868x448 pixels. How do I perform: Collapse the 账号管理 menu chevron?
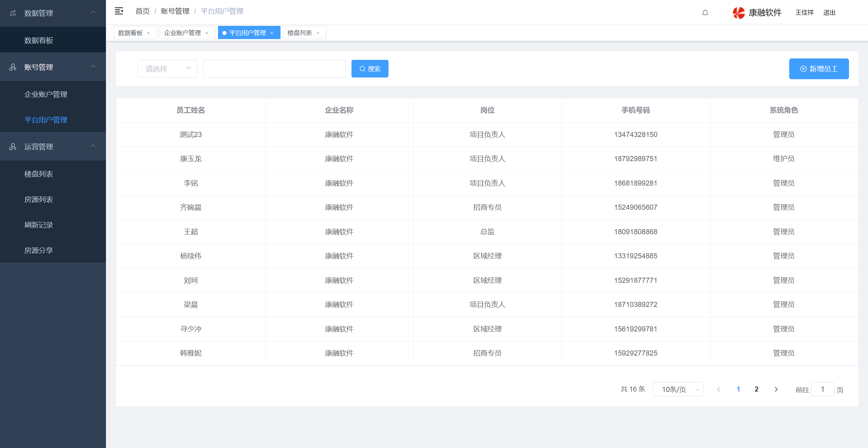pyautogui.click(x=93, y=67)
